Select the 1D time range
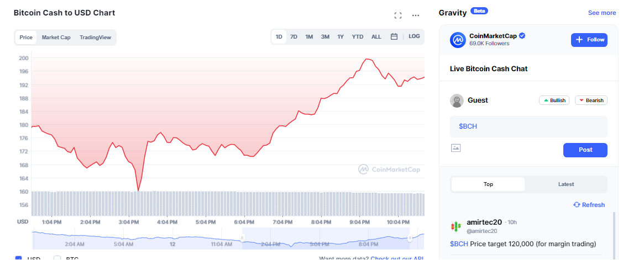Viewport: 644px width, 260px height. click(279, 36)
